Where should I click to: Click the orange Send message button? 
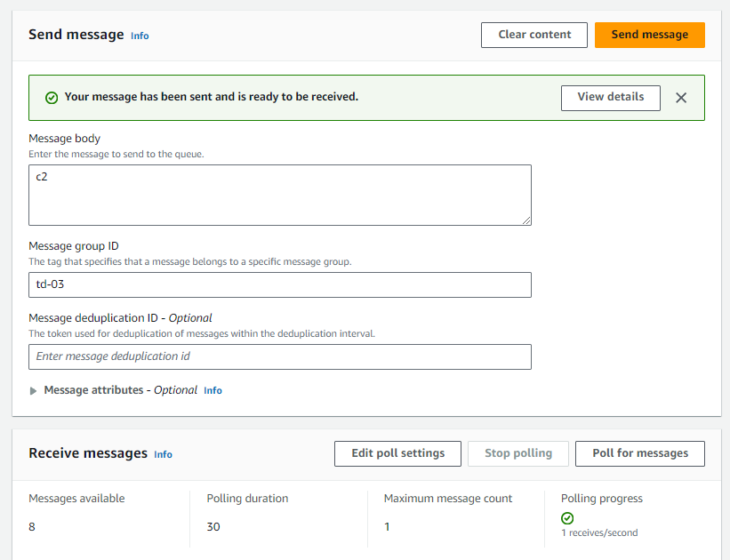click(x=649, y=35)
